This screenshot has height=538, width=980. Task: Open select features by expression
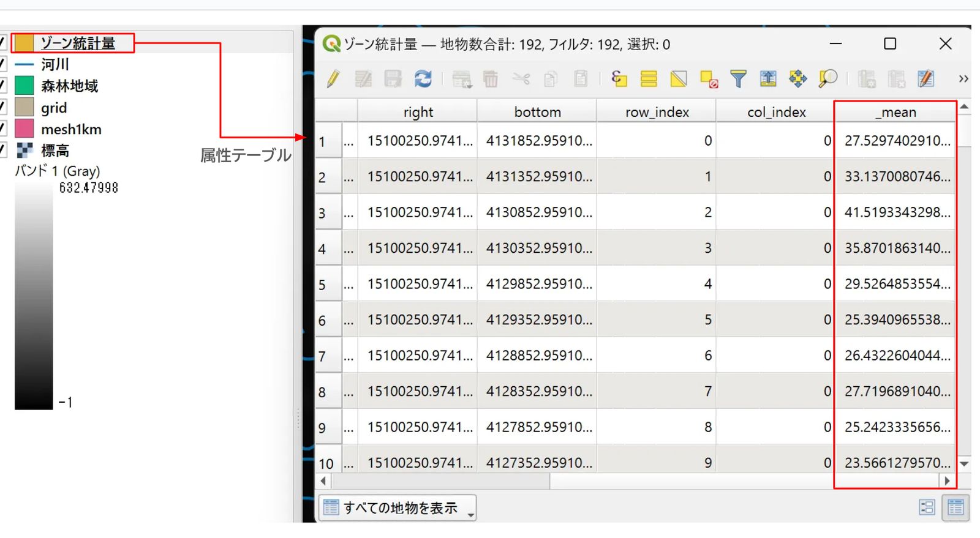pos(619,79)
